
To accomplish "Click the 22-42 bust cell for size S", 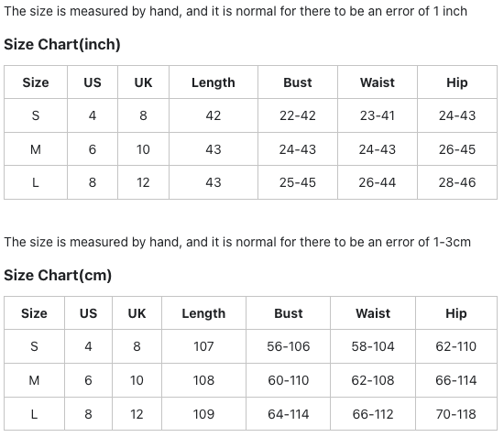I will (x=298, y=115).
